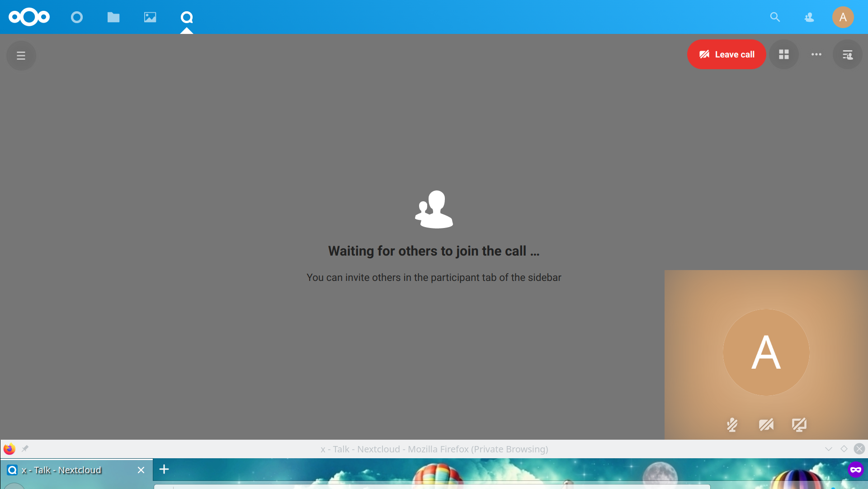
Task: Click the Leave call button
Action: (726, 55)
